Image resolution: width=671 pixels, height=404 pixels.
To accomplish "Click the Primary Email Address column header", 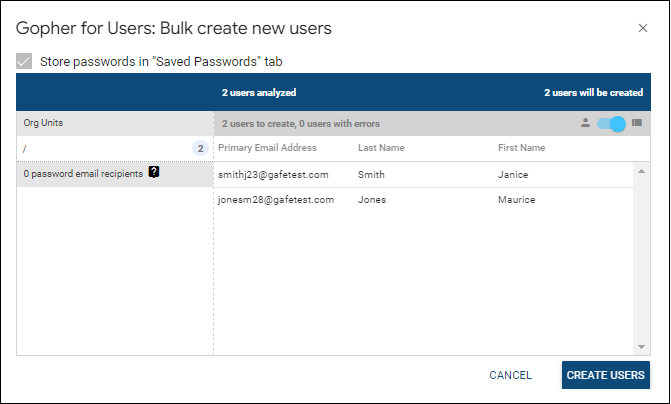I will [267, 148].
